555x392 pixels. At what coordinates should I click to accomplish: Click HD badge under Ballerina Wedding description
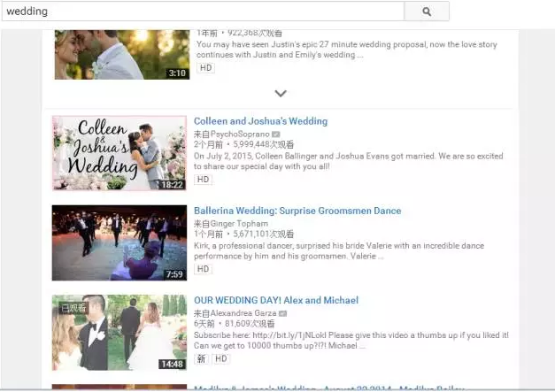[203, 269]
